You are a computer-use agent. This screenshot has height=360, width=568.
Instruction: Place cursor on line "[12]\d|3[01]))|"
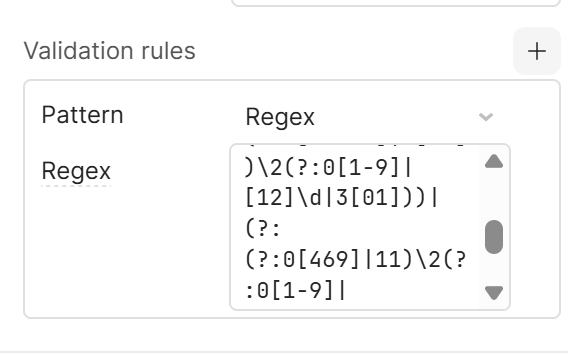[x=342, y=198]
